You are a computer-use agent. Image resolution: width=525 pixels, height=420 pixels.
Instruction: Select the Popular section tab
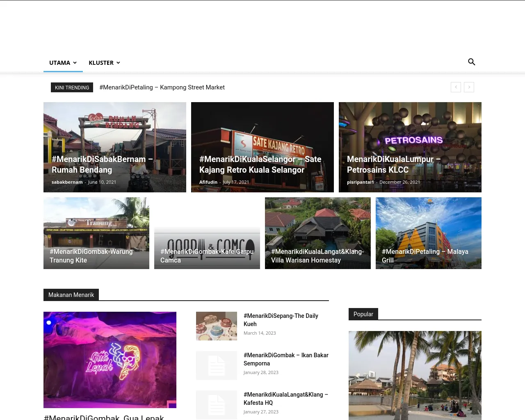(x=363, y=314)
